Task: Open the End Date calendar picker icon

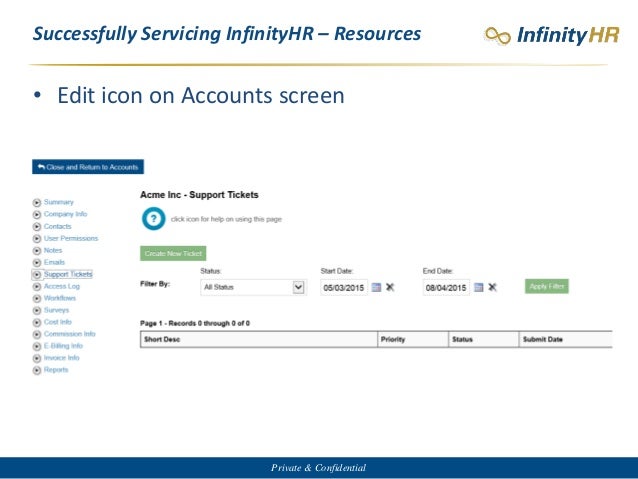Action: pos(479,287)
